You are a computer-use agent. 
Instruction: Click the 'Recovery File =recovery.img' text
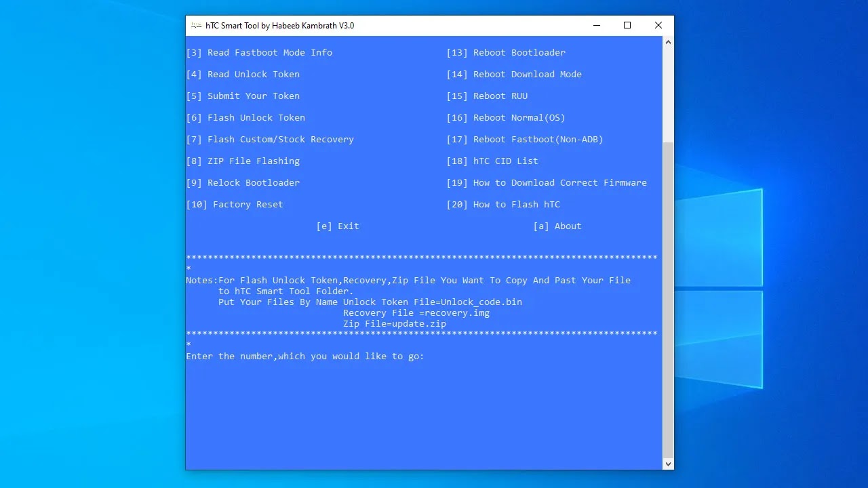click(x=416, y=313)
